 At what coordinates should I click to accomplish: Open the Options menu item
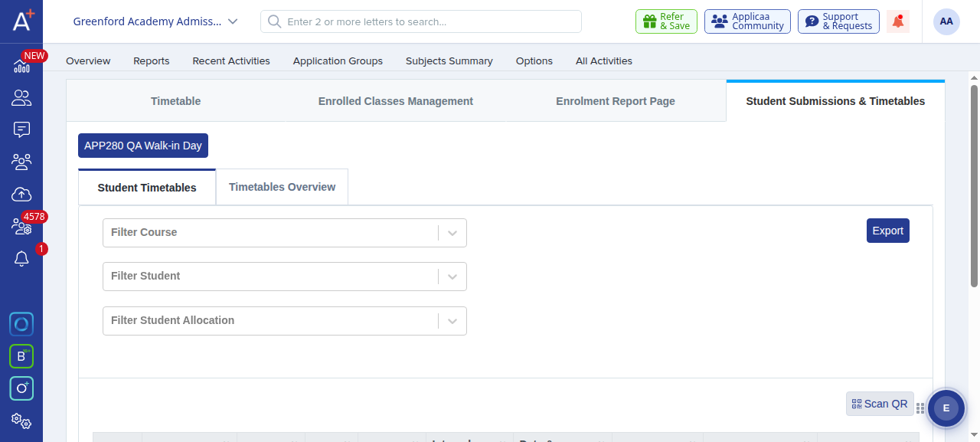(x=534, y=61)
